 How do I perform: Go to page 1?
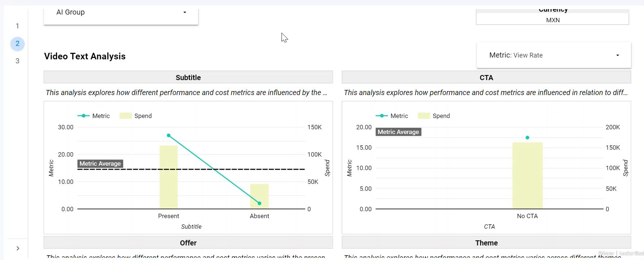coord(18,26)
